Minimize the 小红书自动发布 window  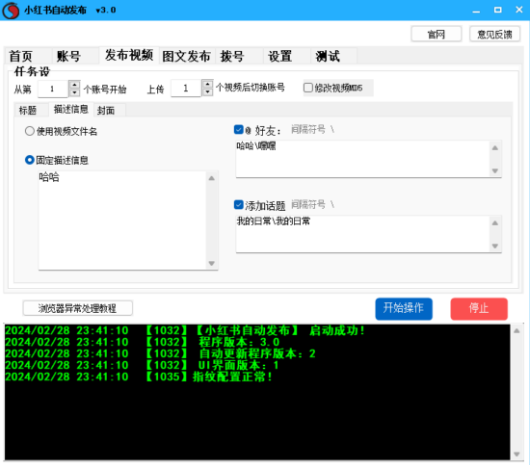coord(476,10)
